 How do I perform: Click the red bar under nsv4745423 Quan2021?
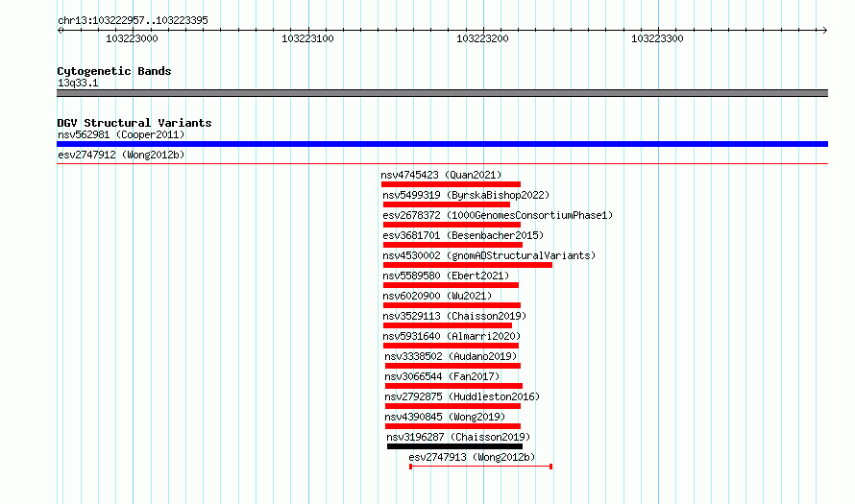click(451, 184)
